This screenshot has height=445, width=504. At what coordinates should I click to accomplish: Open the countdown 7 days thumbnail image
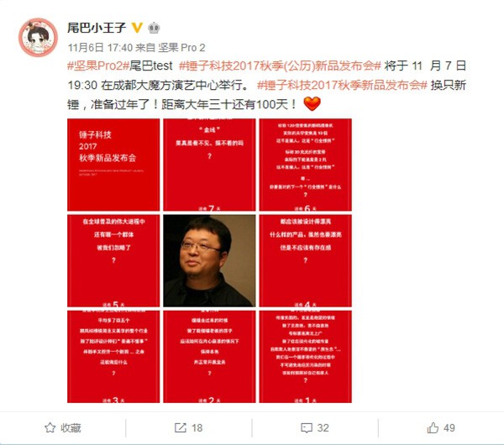coord(209,165)
